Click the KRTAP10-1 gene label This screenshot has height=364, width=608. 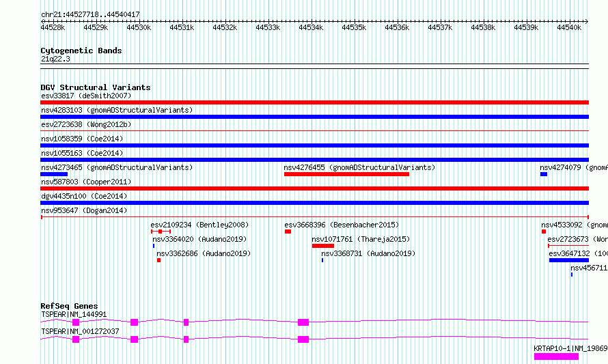click(x=570, y=348)
